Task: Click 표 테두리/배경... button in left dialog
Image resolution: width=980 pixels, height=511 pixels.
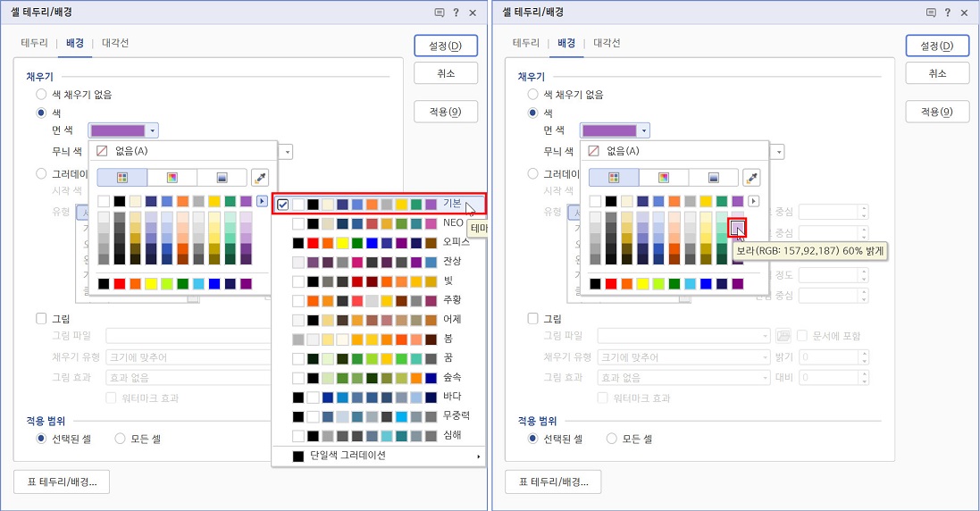Action: (x=62, y=482)
